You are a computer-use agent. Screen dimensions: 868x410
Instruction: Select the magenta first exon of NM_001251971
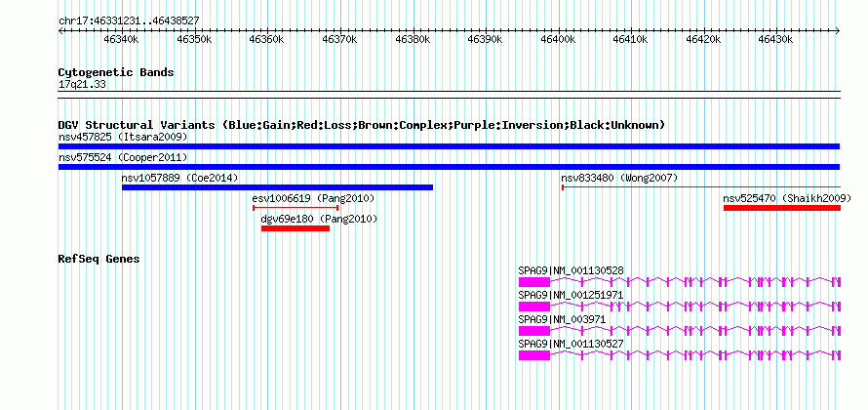tap(534, 307)
